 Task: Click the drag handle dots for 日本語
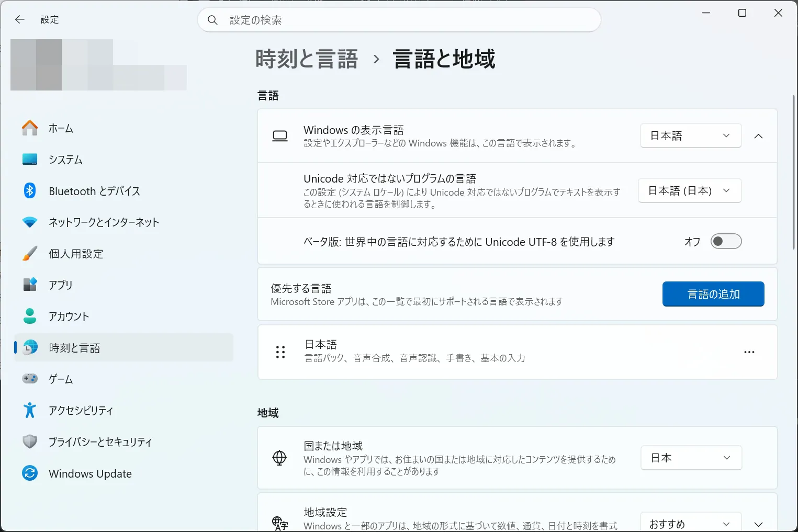coord(280,352)
